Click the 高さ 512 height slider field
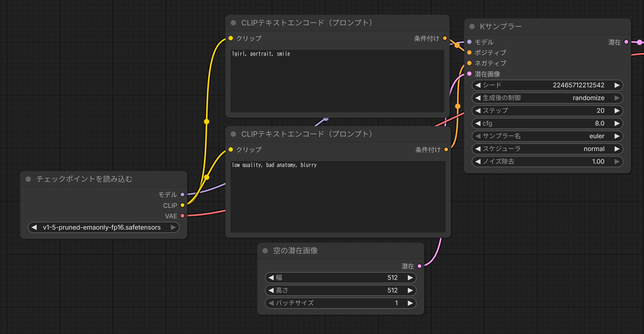Viewport: 644px width, 334px height. tap(340, 290)
